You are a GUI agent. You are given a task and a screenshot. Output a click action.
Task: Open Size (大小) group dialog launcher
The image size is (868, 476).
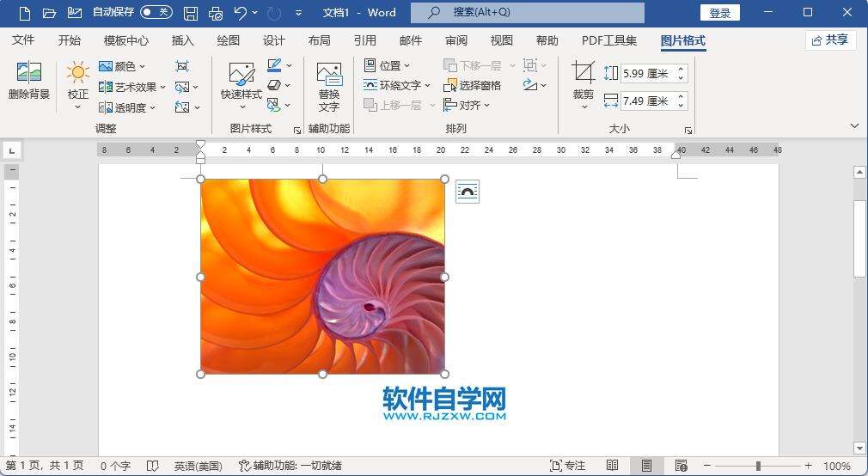pos(688,131)
